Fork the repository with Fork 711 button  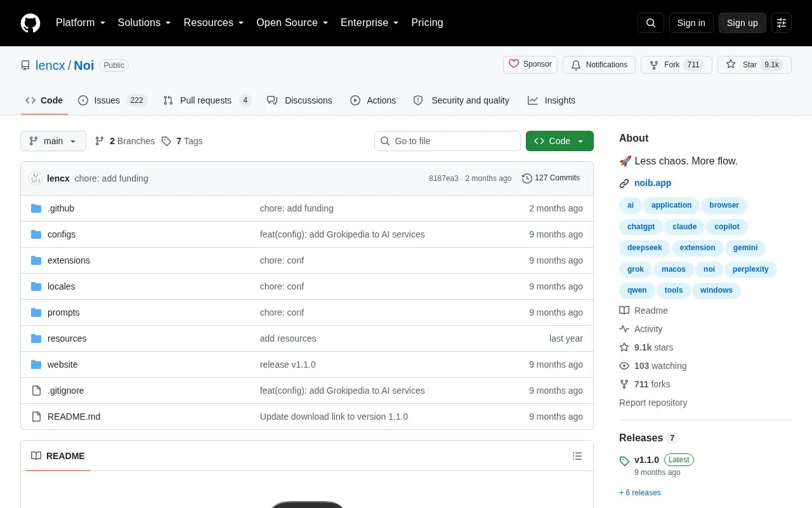[676, 65]
